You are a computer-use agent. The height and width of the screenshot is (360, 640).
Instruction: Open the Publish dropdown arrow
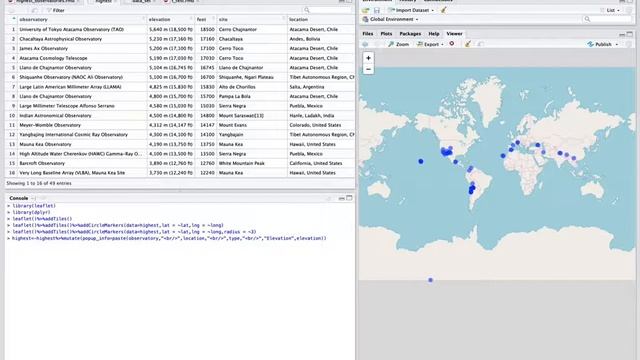point(617,44)
